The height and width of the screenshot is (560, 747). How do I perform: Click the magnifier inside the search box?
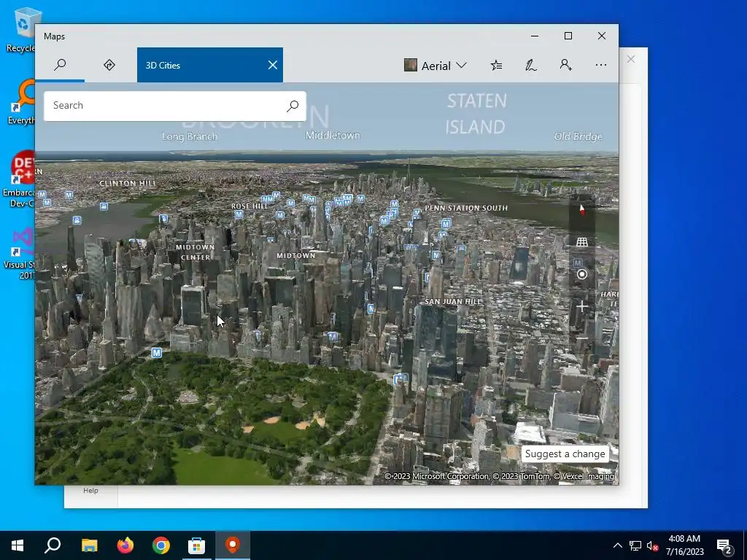tap(293, 106)
